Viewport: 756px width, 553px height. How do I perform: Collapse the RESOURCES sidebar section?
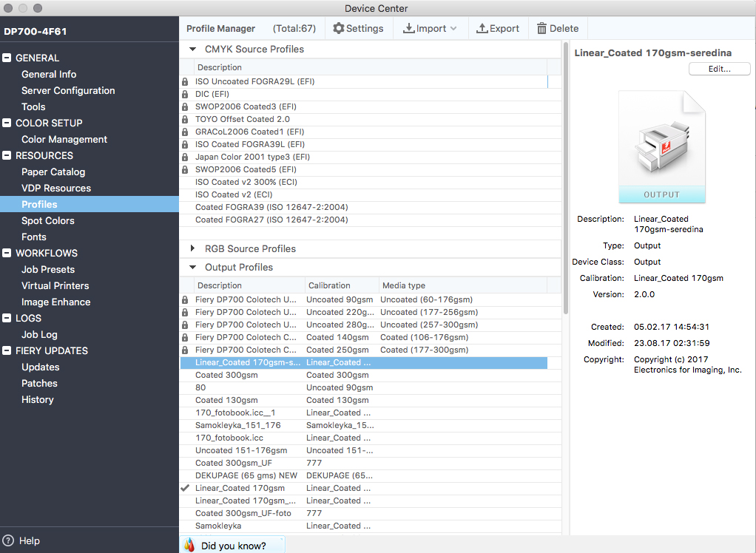pos(7,155)
